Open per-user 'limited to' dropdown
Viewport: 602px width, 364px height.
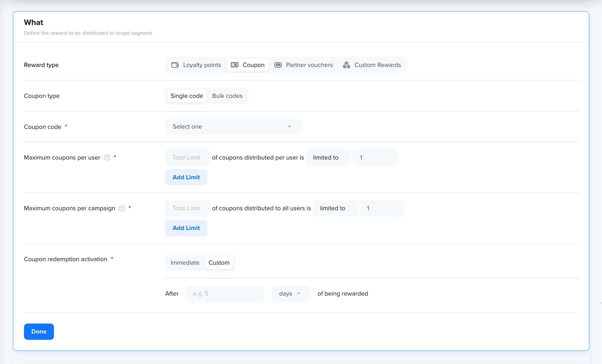pos(328,158)
